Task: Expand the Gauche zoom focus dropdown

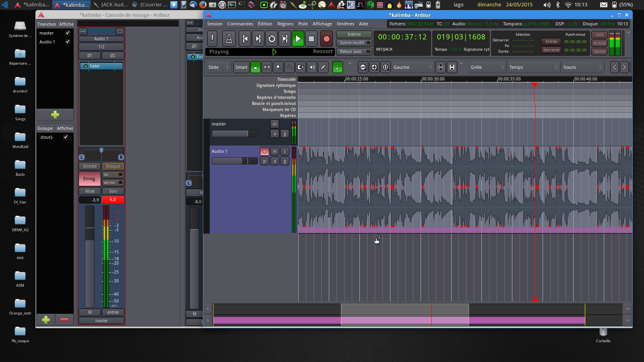Action: pyautogui.click(x=412, y=67)
